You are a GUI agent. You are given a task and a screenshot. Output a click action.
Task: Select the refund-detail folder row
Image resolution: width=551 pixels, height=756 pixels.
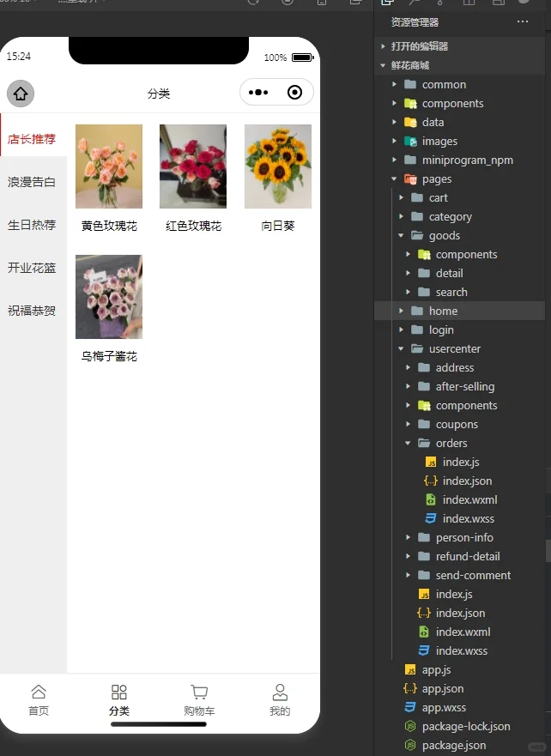[x=460, y=556]
